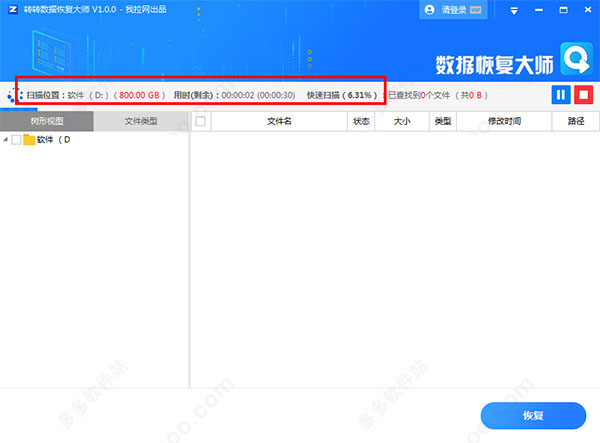This screenshot has width=600, height=443.
Task: Sort by the 路径 column header
Action: point(576,121)
